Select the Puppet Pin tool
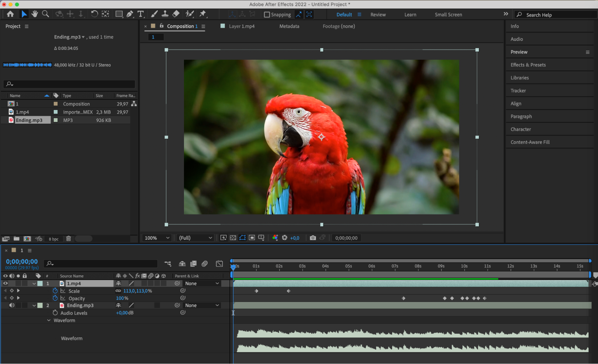This screenshot has width=598, height=364. [203, 14]
